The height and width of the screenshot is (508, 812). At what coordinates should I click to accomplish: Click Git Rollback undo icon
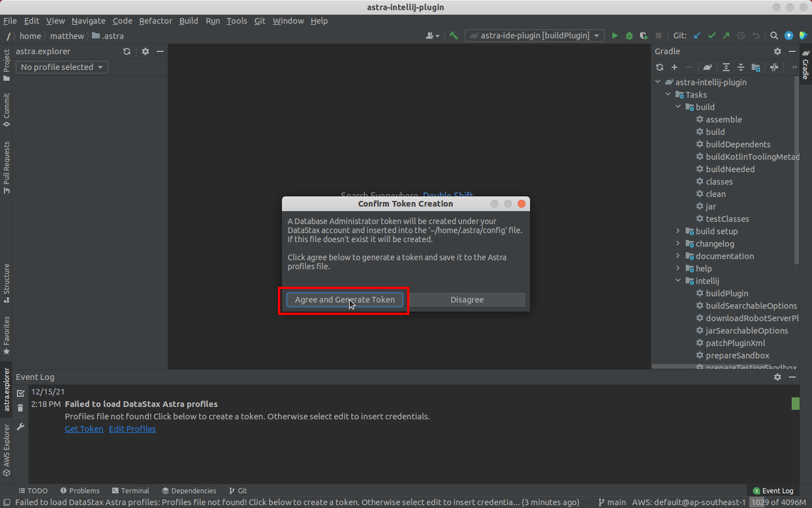[756, 36]
